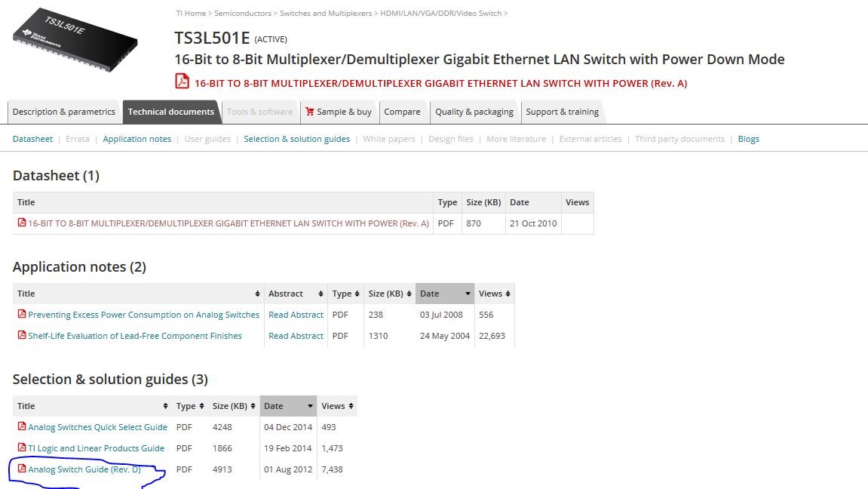Image resolution: width=868 pixels, height=489 pixels.
Task: Open Quality & packaging tab
Action: [474, 112]
